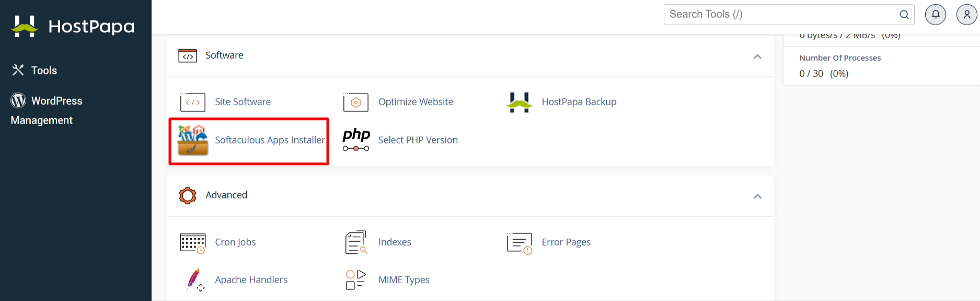
Task: Open the Indexes link
Action: click(x=395, y=242)
